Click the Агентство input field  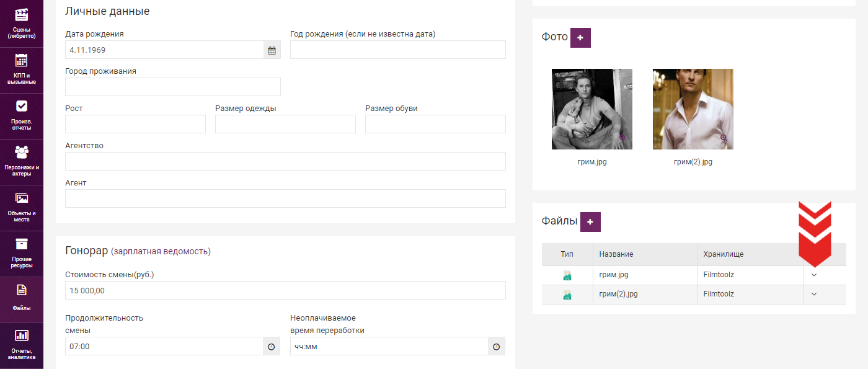[x=285, y=161]
